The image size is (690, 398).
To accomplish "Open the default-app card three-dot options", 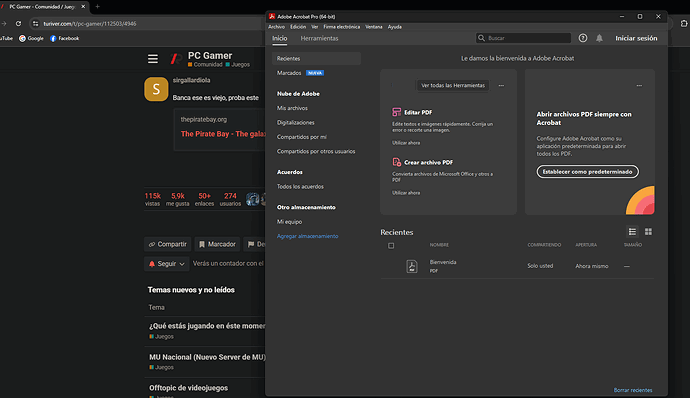I will [639, 85].
